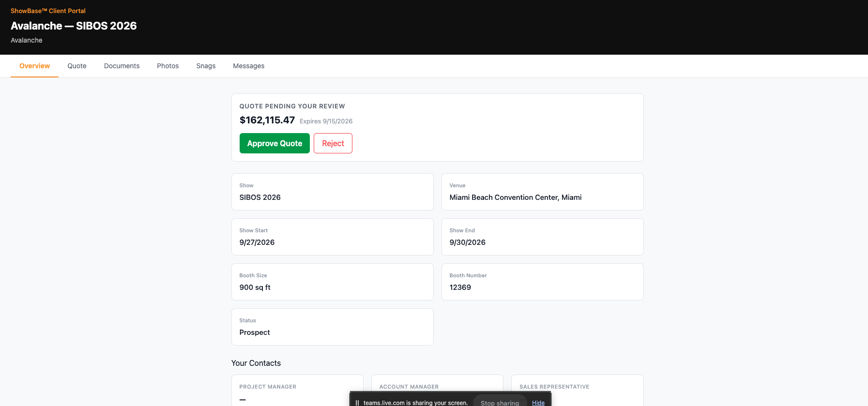
Task: Switch to the Quote tab
Action: click(x=77, y=66)
